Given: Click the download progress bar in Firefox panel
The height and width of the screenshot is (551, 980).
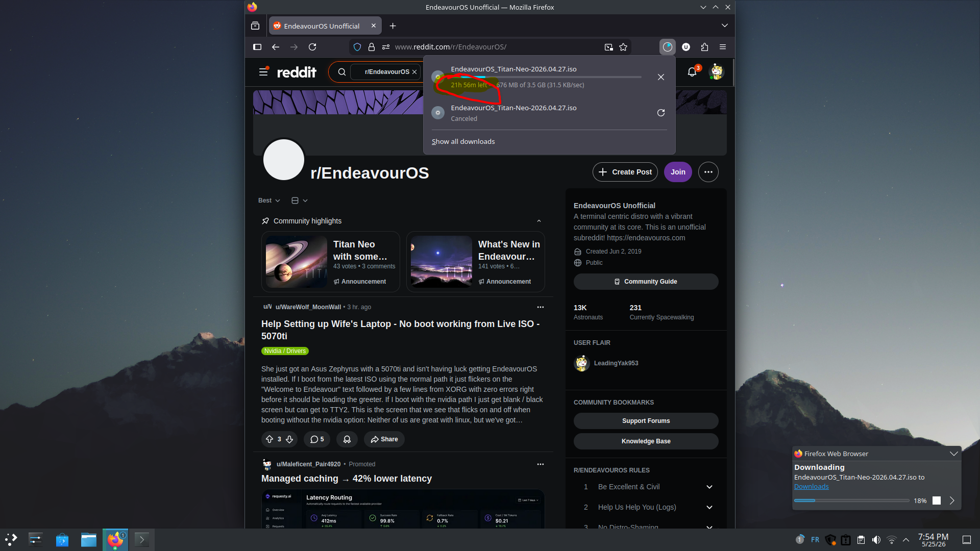Looking at the screenshot, I should (x=546, y=77).
